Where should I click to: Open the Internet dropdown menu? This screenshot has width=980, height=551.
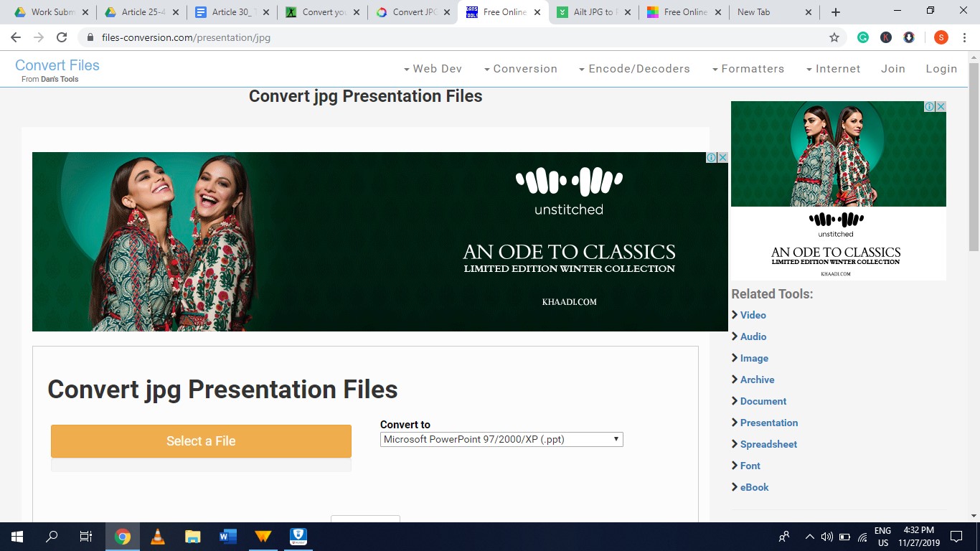pyautogui.click(x=833, y=69)
